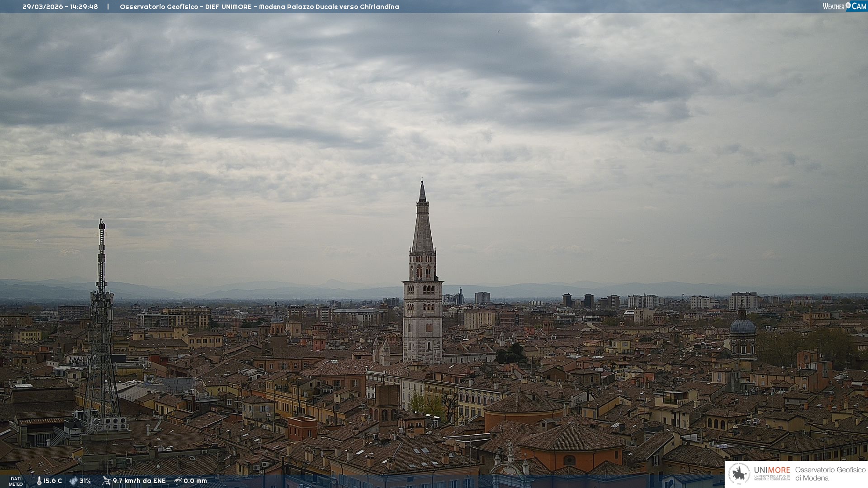The width and height of the screenshot is (868, 488).
Task: Click the 15.6 C temperature reading
Action: tap(52, 481)
